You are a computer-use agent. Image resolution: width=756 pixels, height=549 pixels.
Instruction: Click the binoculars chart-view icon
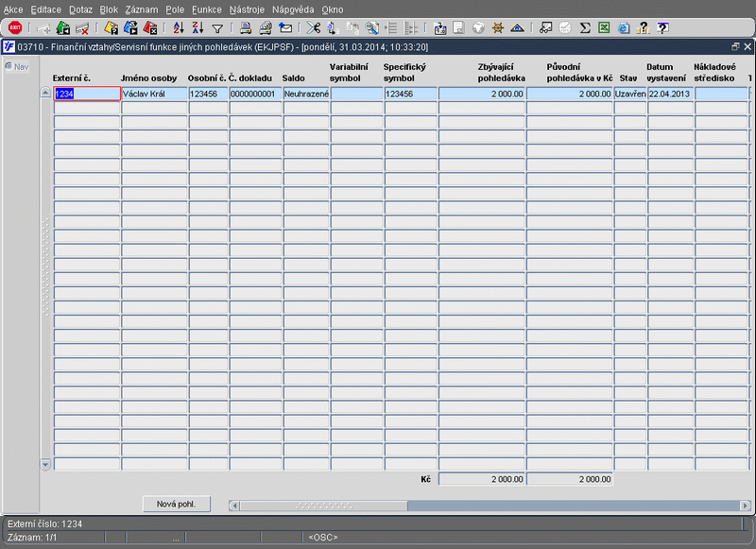[546, 28]
